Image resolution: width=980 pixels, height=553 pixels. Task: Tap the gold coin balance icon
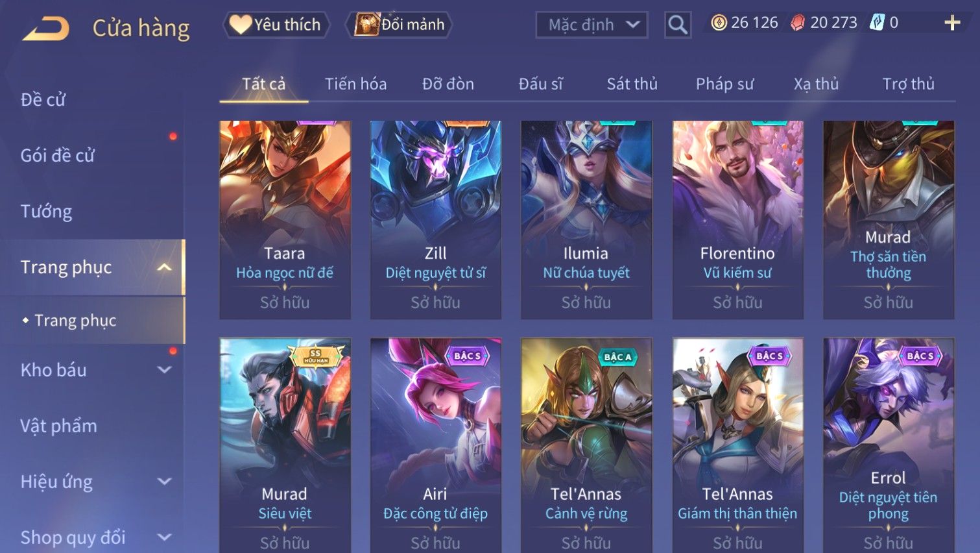point(719,23)
